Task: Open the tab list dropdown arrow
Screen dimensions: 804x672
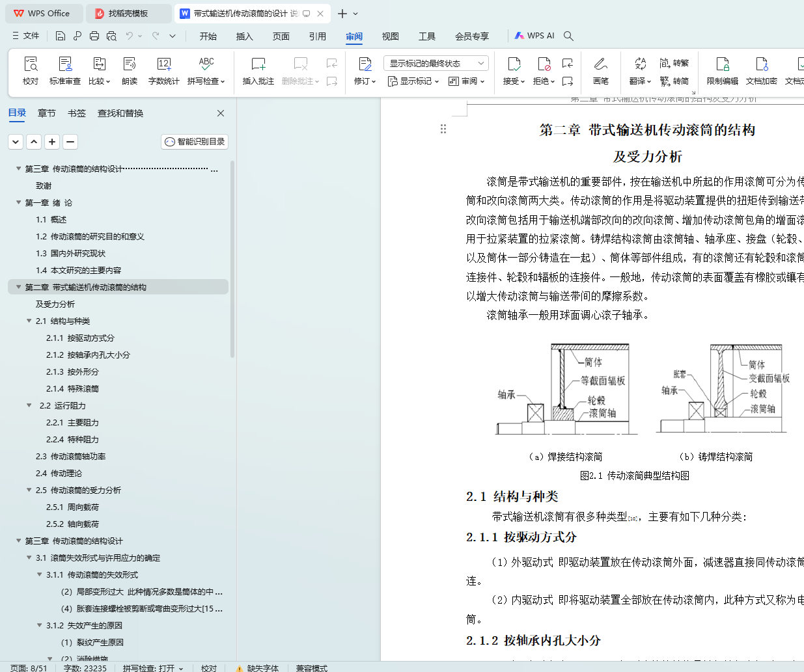Action: [355, 13]
